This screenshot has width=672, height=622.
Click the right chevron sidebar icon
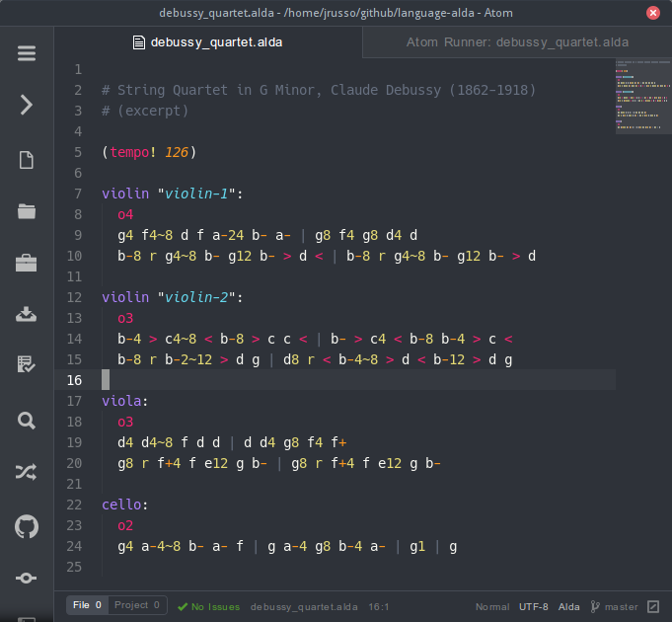[27, 105]
